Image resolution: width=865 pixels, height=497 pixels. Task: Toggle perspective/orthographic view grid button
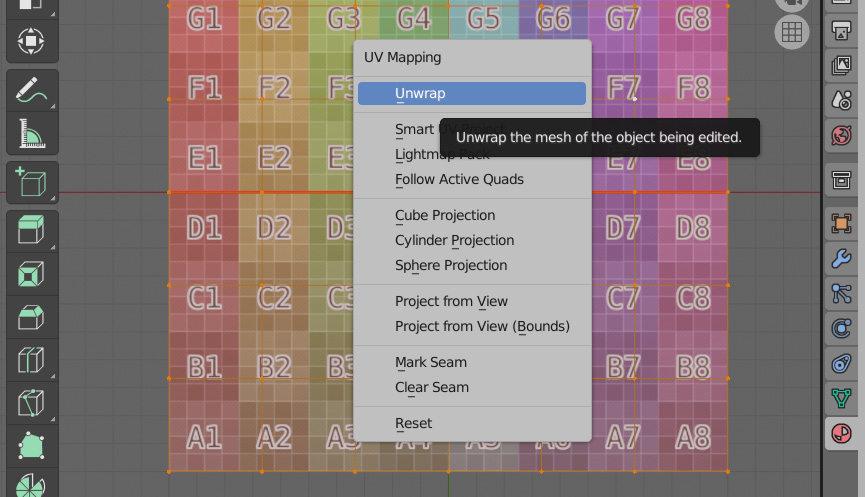[792, 32]
